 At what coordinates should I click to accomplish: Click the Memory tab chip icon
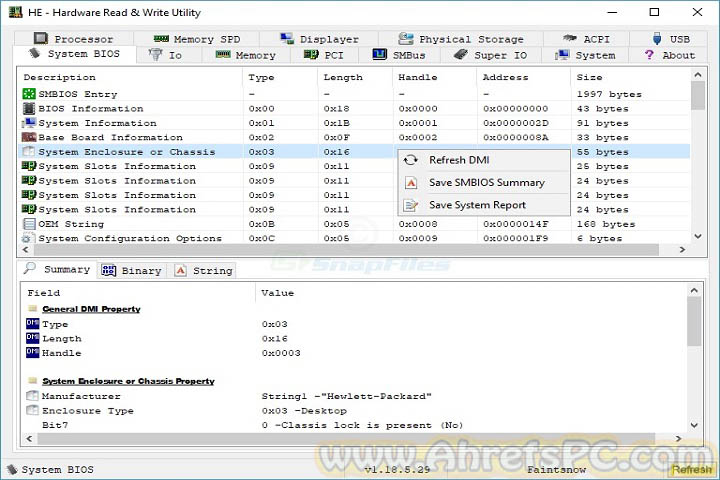(223, 55)
